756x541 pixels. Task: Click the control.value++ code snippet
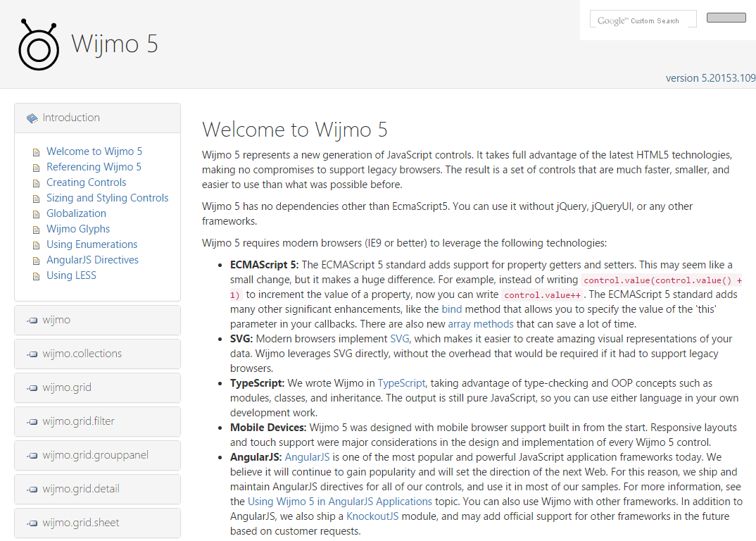542,295
